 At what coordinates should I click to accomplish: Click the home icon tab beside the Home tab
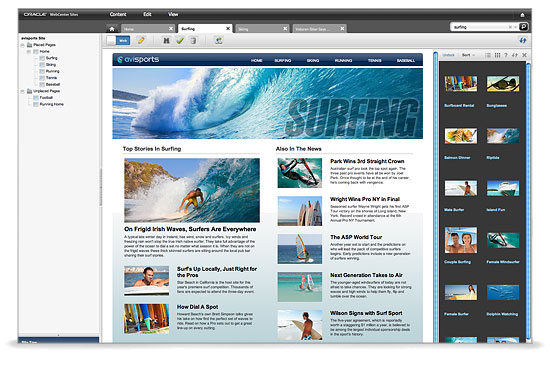pyautogui.click(x=112, y=29)
